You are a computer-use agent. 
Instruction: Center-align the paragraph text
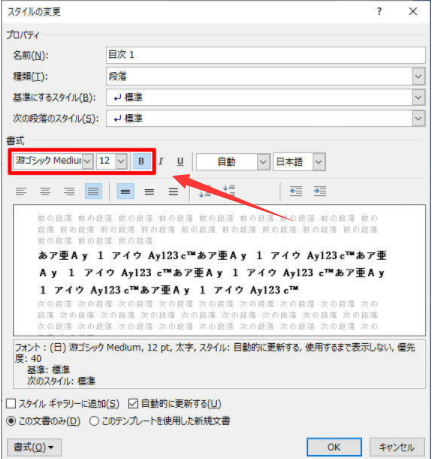tap(45, 191)
